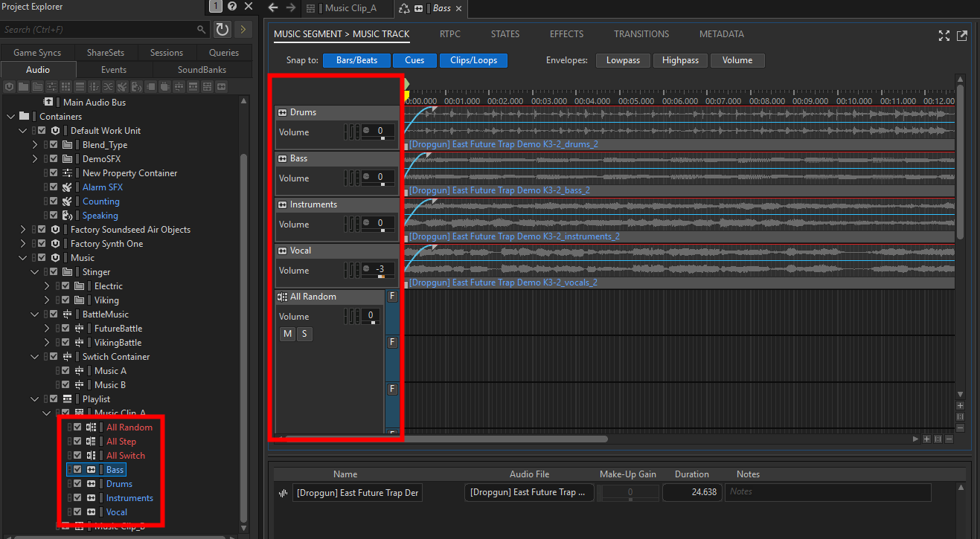
Task: Expand the Factory Synth One work unit
Action: tap(23, 244)
